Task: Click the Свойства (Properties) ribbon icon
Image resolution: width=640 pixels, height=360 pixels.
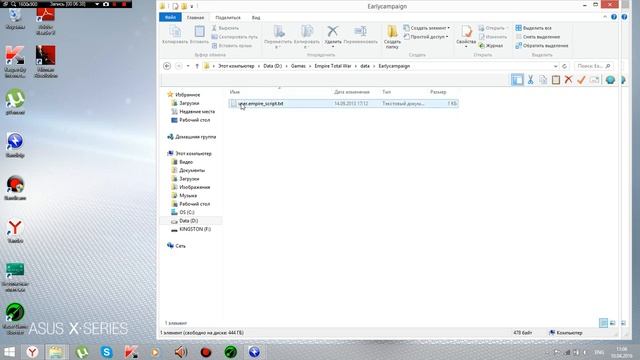Action: point(466,31)
